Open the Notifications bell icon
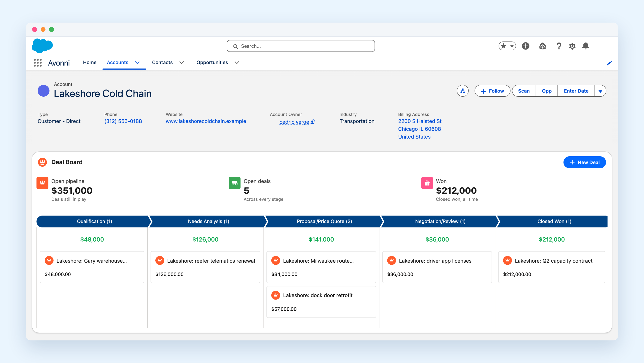Image resolution: width=644 pixels, height=363 pixels. pos(586,46)
